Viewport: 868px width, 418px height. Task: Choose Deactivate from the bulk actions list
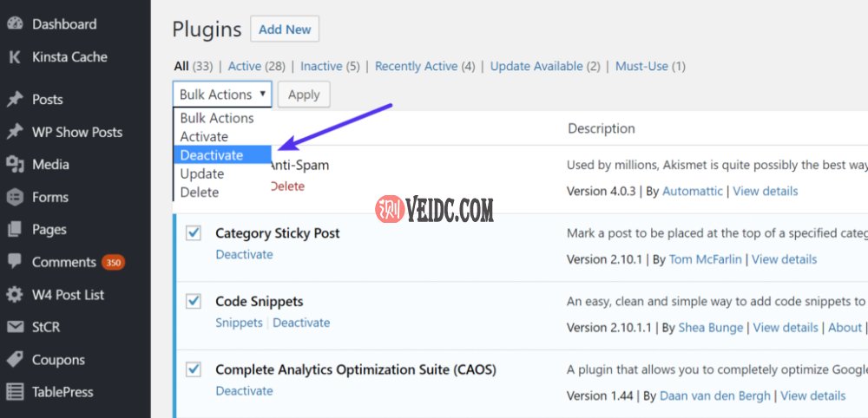pos(212,155)
